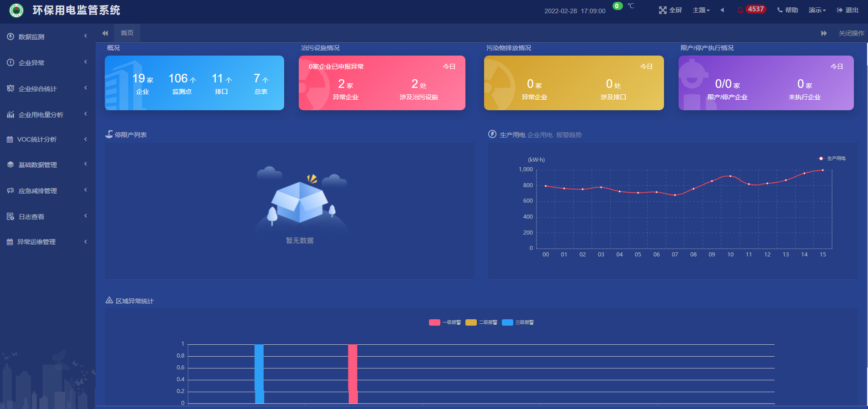Click the 帮助 phone help icon

pos(780,10)
